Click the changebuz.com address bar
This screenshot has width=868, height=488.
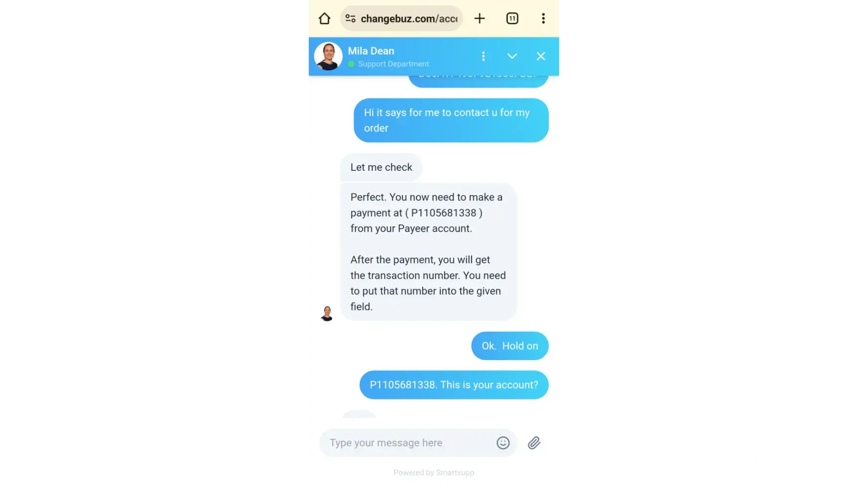(401, 19)
